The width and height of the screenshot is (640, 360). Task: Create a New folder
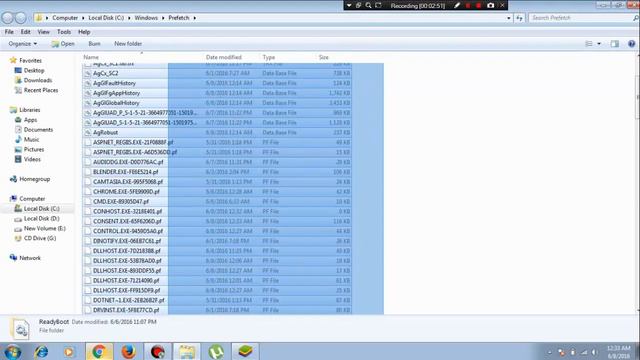coord(128,44)
